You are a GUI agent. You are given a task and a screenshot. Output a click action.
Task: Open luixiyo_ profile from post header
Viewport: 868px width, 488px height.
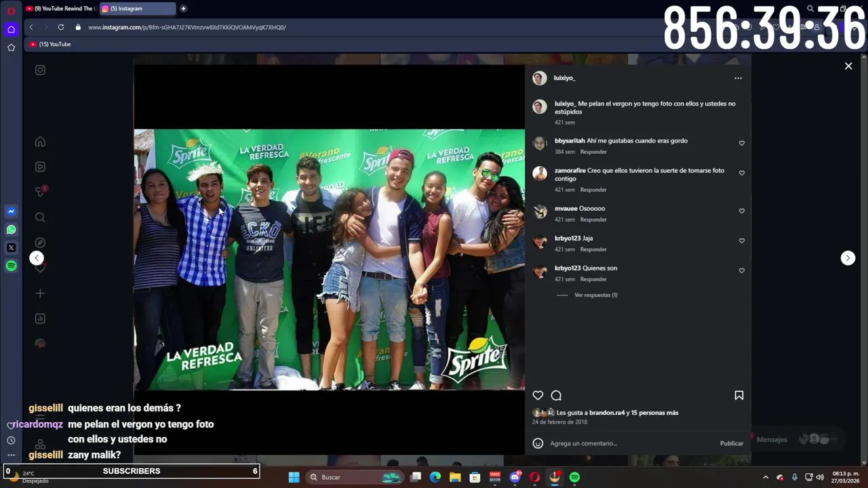pyautogui.click(x=564, y=78)
